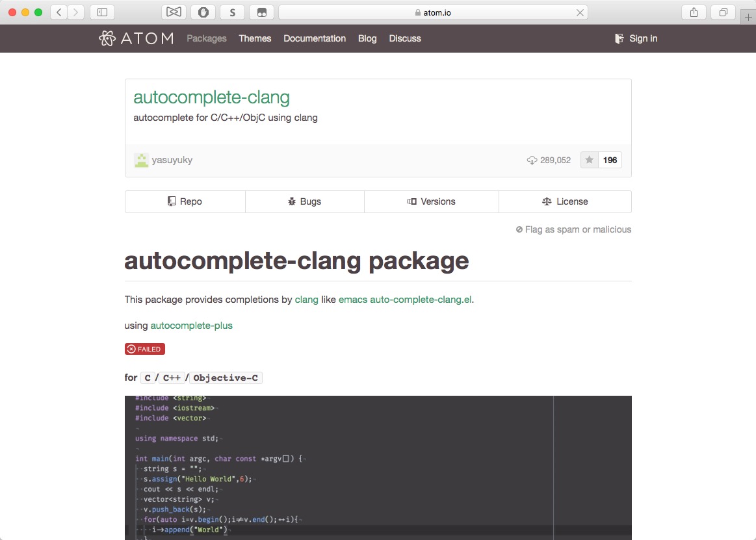Open the Blog nav link
Screen dimensions: 756x540
[x=367, y=38]
